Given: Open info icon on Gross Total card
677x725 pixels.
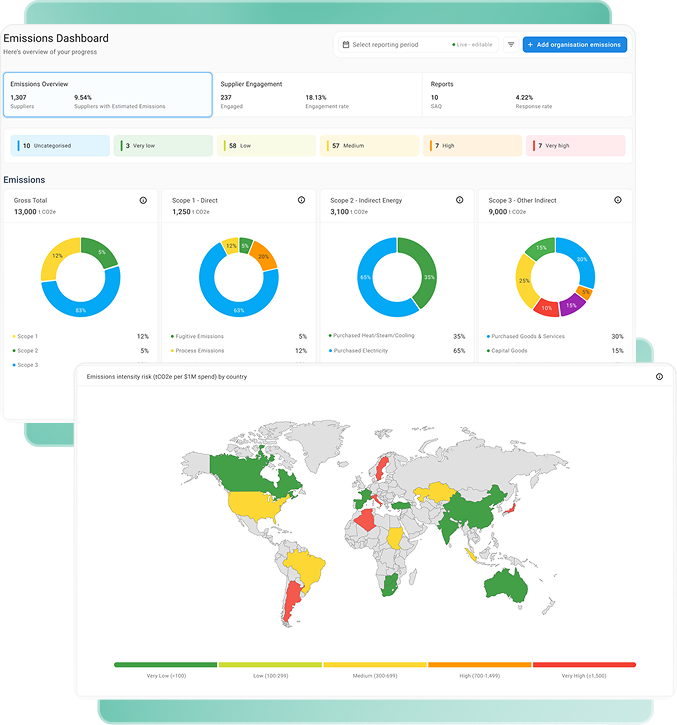Looking at the screenshot, I should [x=143, y=200].
